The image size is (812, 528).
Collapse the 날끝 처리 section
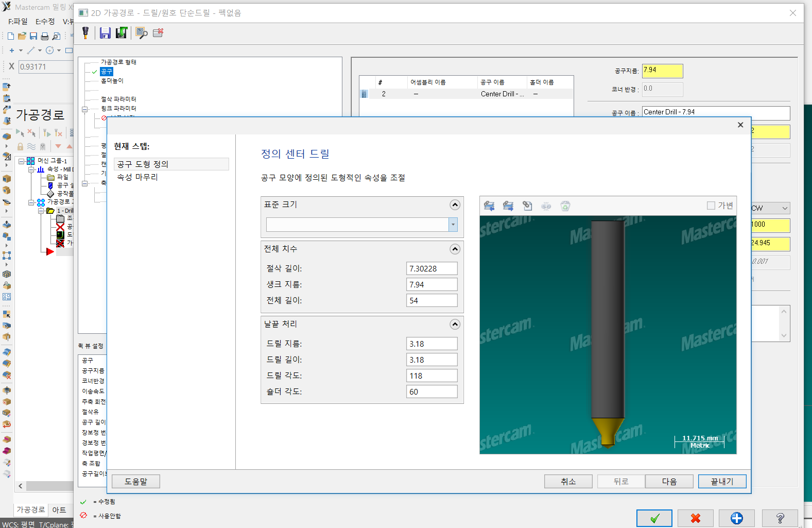[455, 325]
